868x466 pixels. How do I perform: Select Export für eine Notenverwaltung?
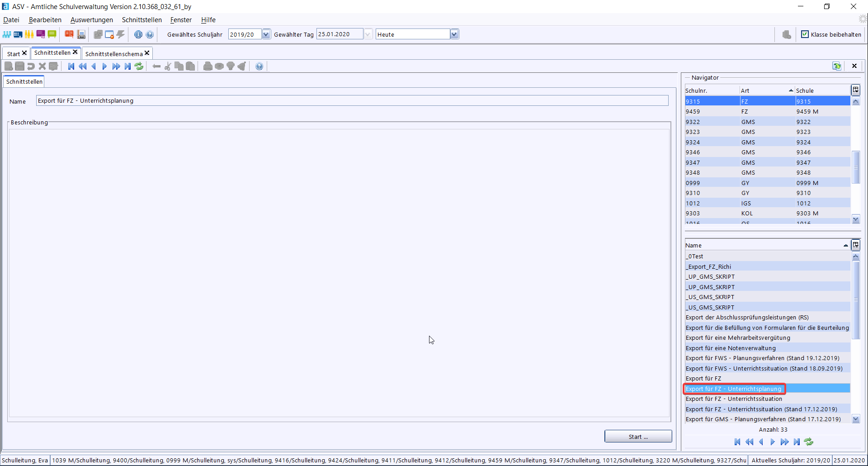click(767, 348)
